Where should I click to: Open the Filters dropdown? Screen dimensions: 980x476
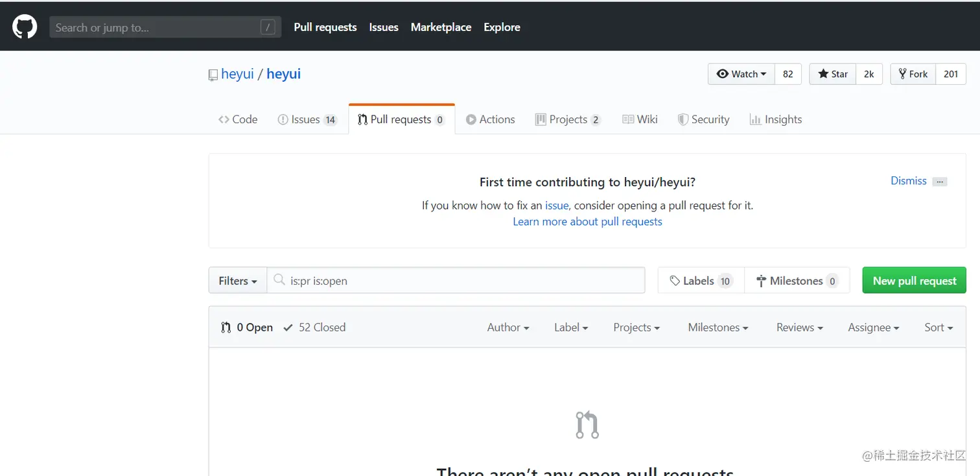(238, 281)
